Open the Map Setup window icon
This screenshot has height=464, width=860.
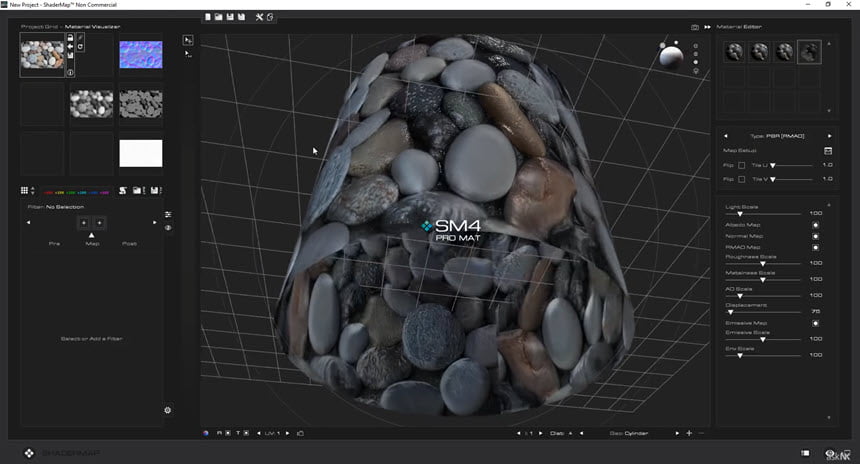[828, 150]
